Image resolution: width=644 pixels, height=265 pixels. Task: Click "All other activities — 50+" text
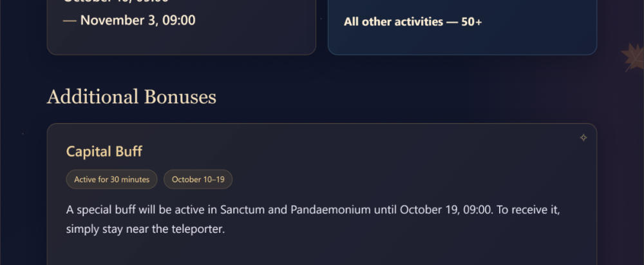pos(413,22)
